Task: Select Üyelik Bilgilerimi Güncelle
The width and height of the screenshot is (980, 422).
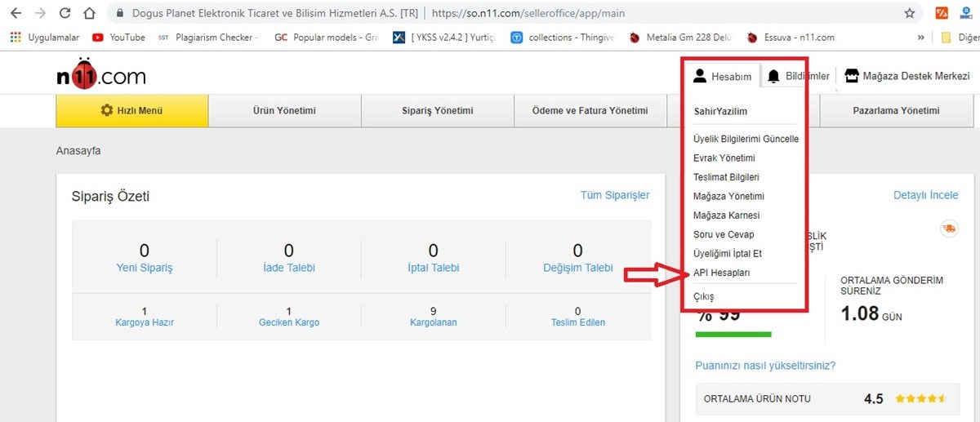Action: click(746, 139)
